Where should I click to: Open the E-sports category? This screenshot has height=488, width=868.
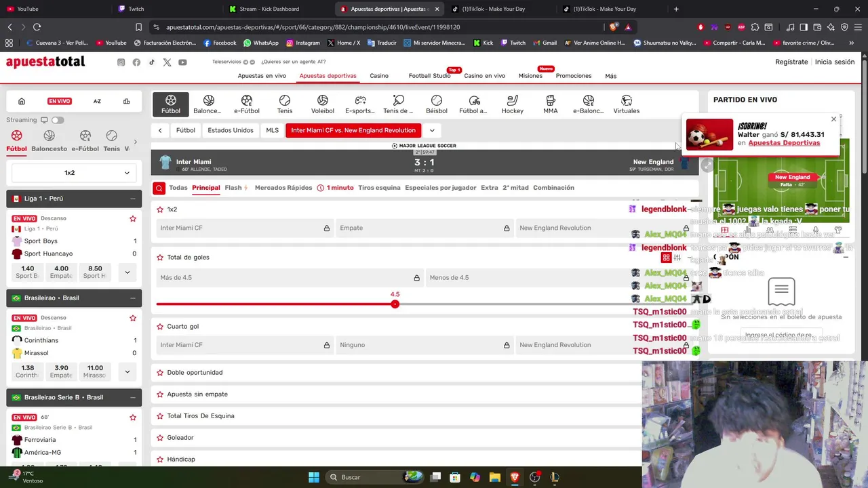[x=360, y=104]
